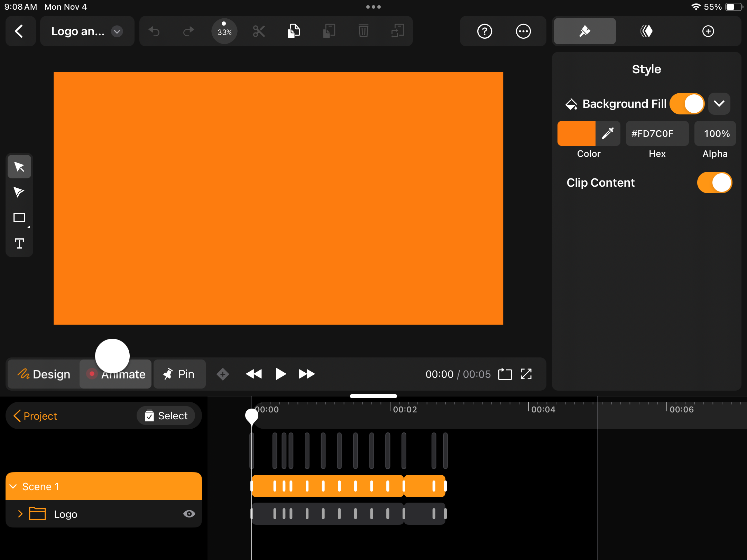Select the gray Logo timeline track

click(349, 514)
